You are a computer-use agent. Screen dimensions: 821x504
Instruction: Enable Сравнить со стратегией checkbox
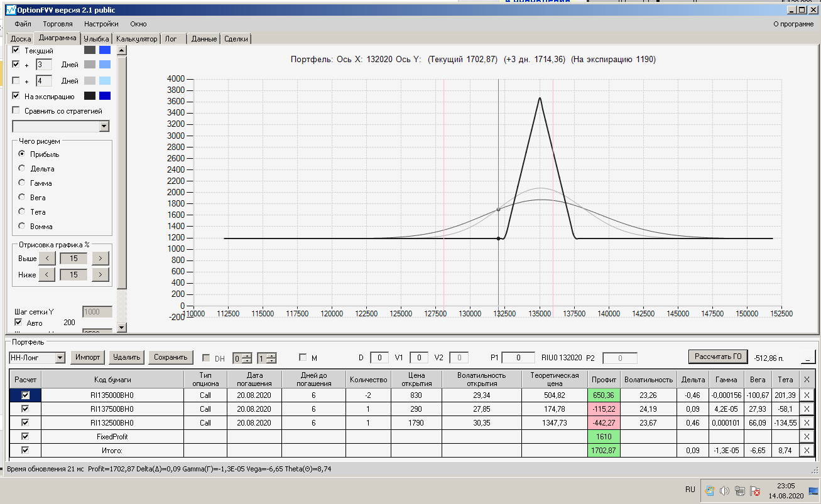click(x=16, y=111)
